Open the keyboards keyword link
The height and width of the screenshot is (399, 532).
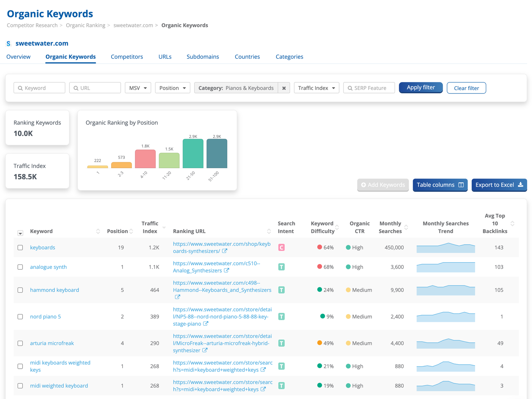[x=42, y=248]
